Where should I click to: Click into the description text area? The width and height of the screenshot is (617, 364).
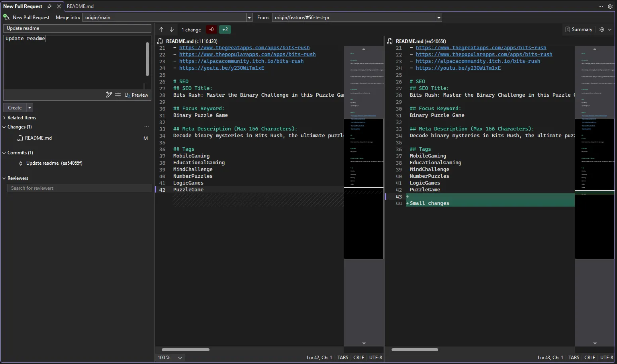point(74,62)
